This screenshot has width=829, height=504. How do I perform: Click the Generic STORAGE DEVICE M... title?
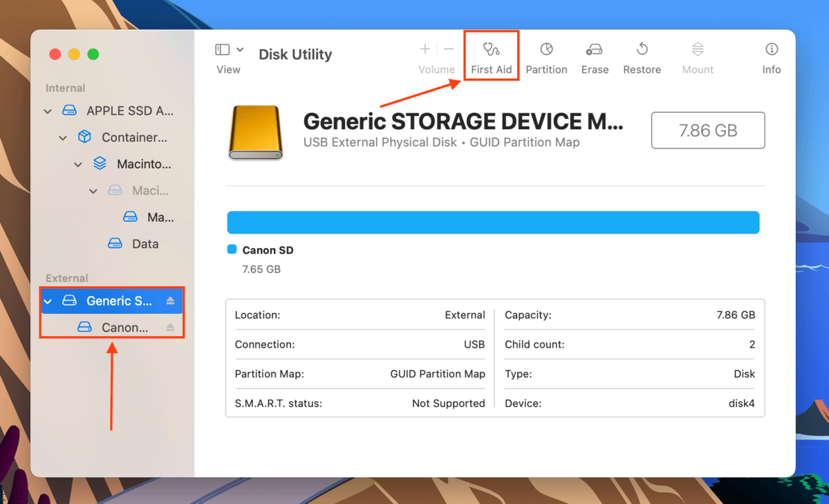[x=463, y=122]
